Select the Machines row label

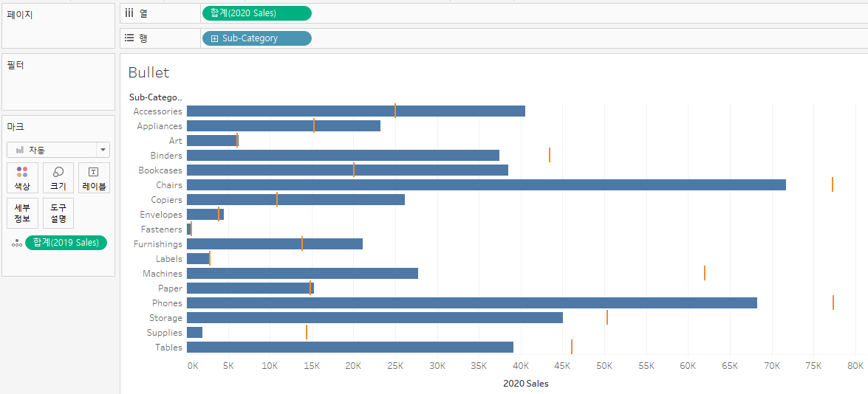point(163,274)
